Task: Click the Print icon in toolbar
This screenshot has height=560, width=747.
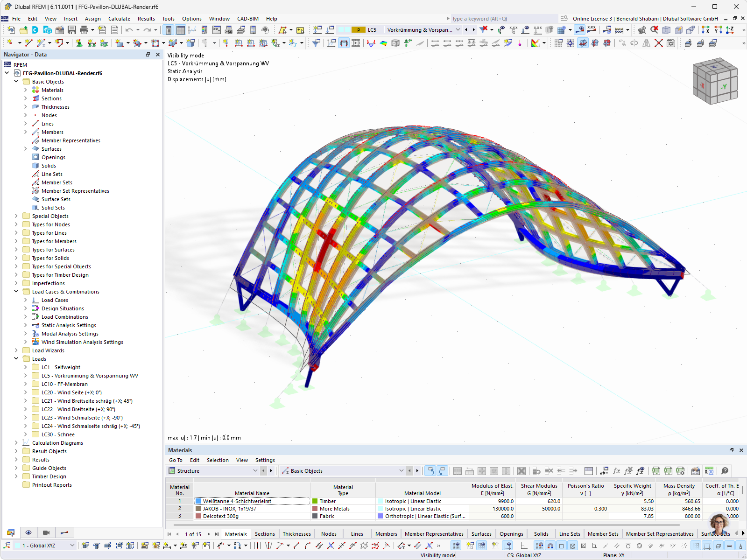Action: click(84, 30)
